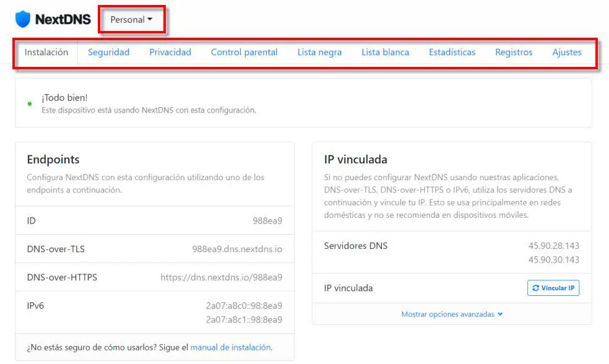The height and width of the screenshot is (364, 609).
Task: Select the DNS-over-HTTPS URL value
Action: (x=222, y=277)
